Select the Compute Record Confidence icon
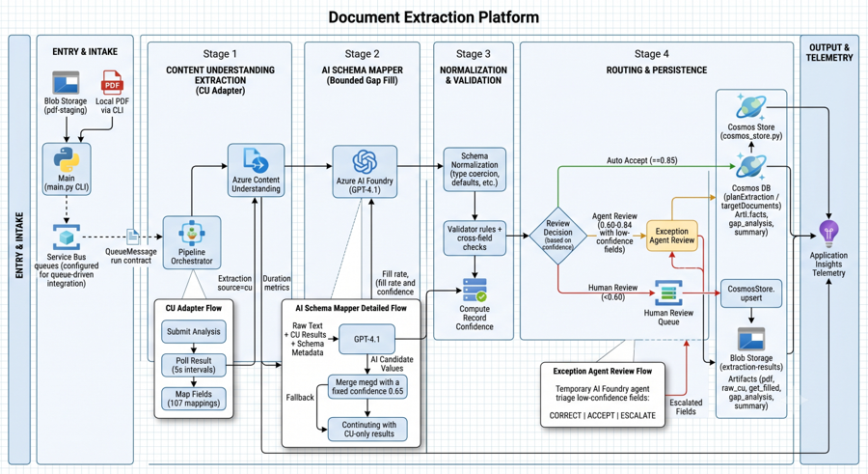868x474 pixels. (475, 291)
